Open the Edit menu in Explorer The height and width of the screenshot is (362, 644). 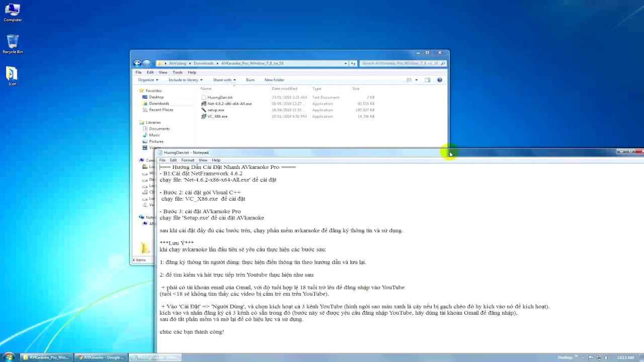[x=150, y=72]
